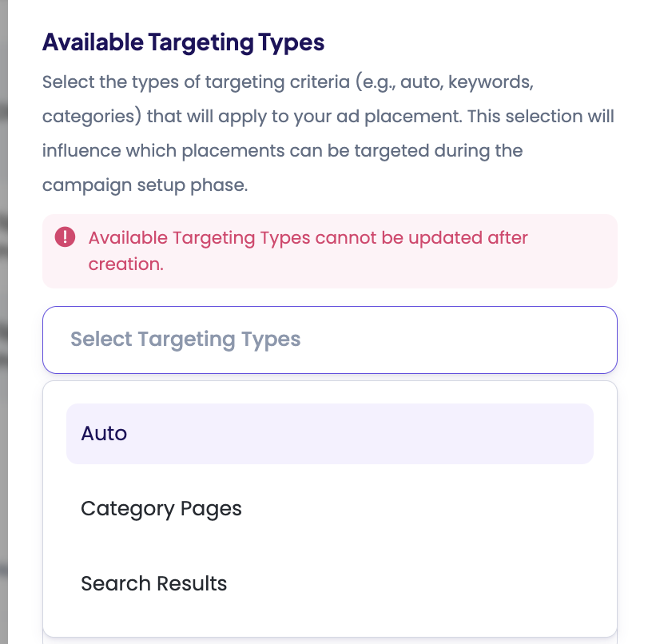
Task: Click the bottom edge of the options list
Action: point(329,631)
